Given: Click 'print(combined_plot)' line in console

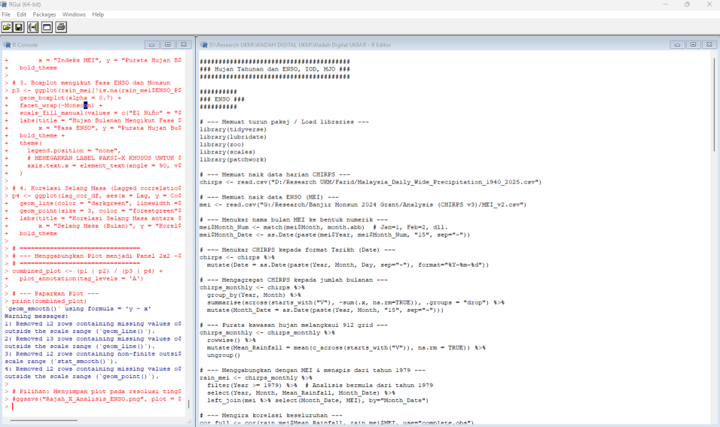Looking at the screenshot, I should coord(49,301).
